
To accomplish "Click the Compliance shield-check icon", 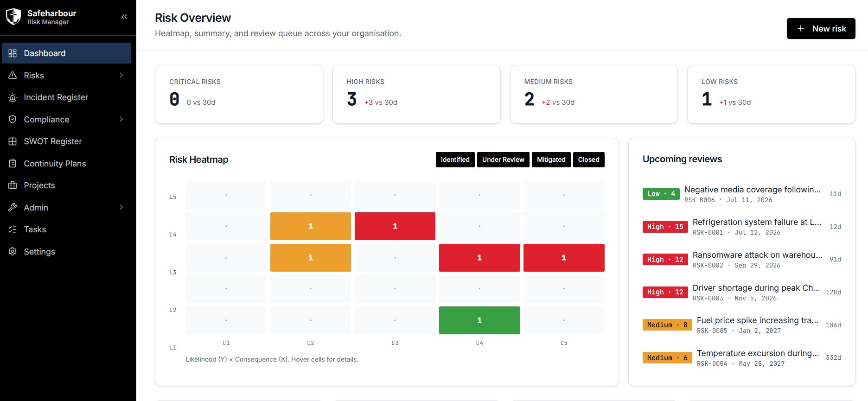I will (13, 119).
